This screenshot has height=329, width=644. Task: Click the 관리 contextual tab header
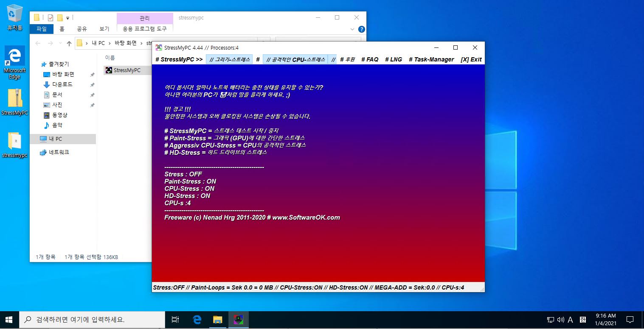point(145,18)
